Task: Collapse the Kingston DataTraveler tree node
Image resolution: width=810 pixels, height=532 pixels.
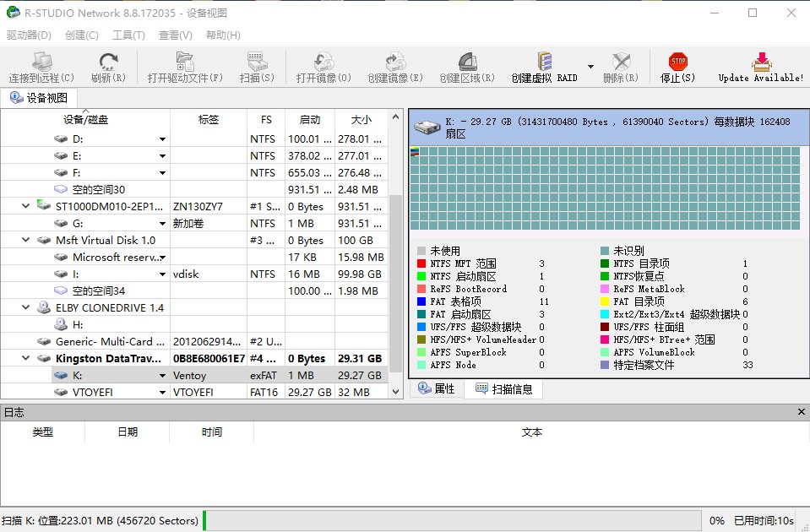Action: pos(26,358)
